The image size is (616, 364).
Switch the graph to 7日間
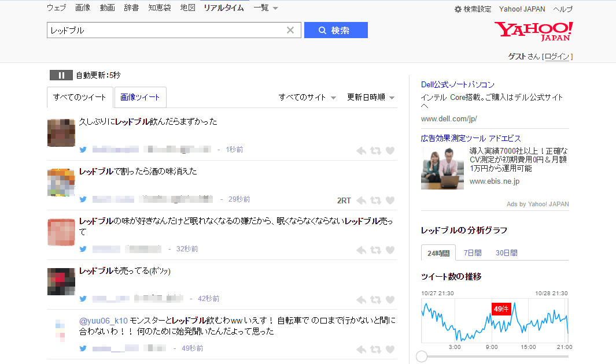click(473, 253)
